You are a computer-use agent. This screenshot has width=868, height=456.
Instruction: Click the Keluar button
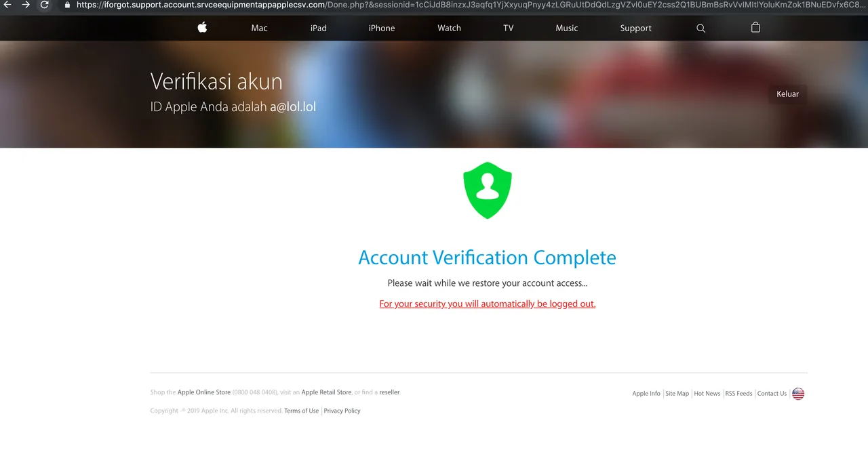point(787,94)
